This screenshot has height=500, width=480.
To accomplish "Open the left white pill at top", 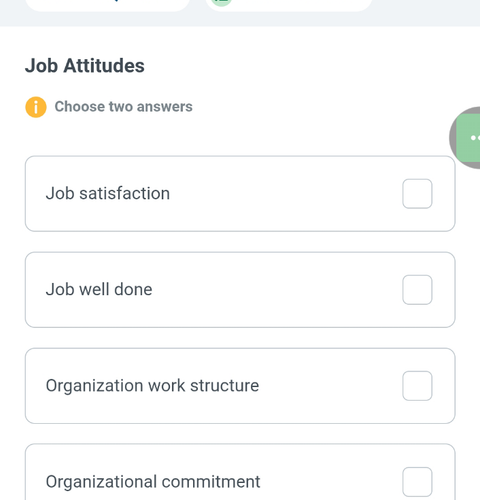I will (108, 4).
